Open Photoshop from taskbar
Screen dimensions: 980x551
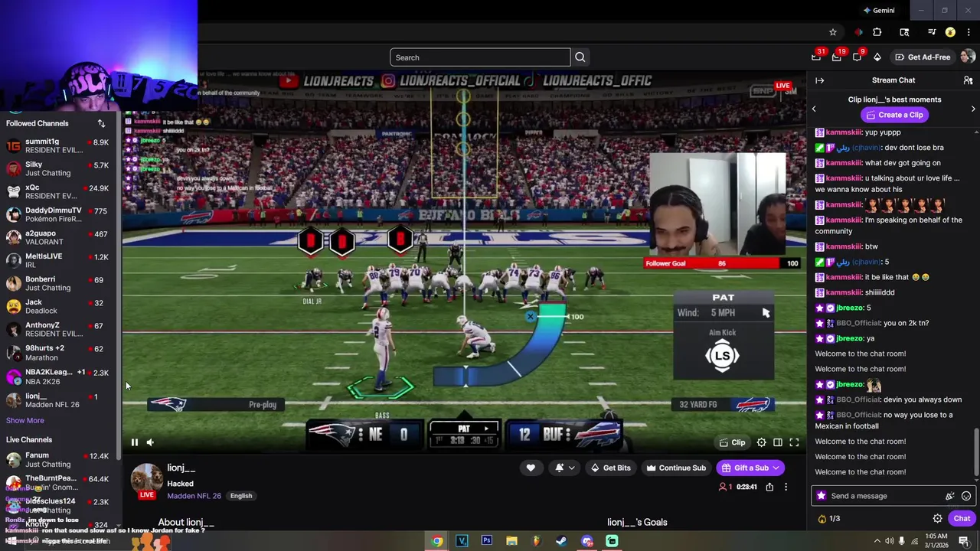487,541
